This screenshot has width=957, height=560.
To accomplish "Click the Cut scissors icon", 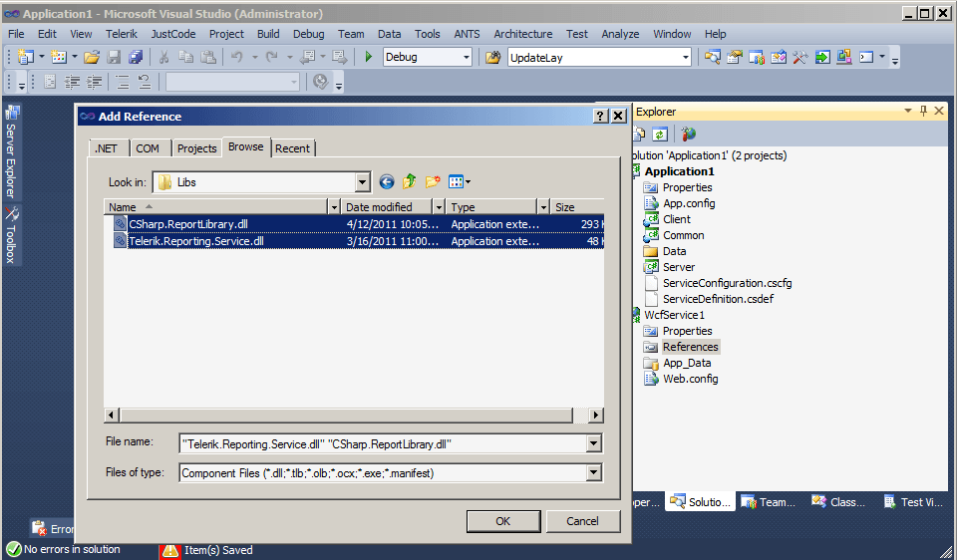I will click(x=163, y=58).
